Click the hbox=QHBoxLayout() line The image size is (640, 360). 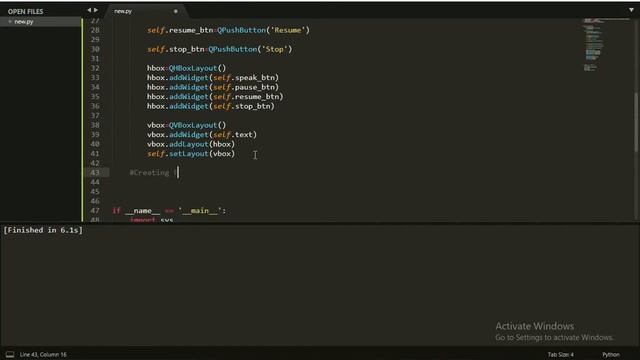pos(187,68)
